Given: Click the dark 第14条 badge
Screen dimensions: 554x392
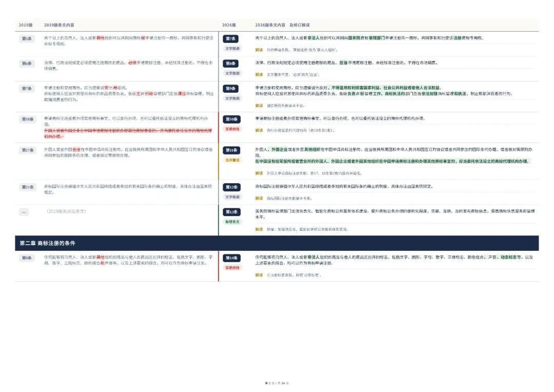Looking at the screenshot, I should pos(232,258).
